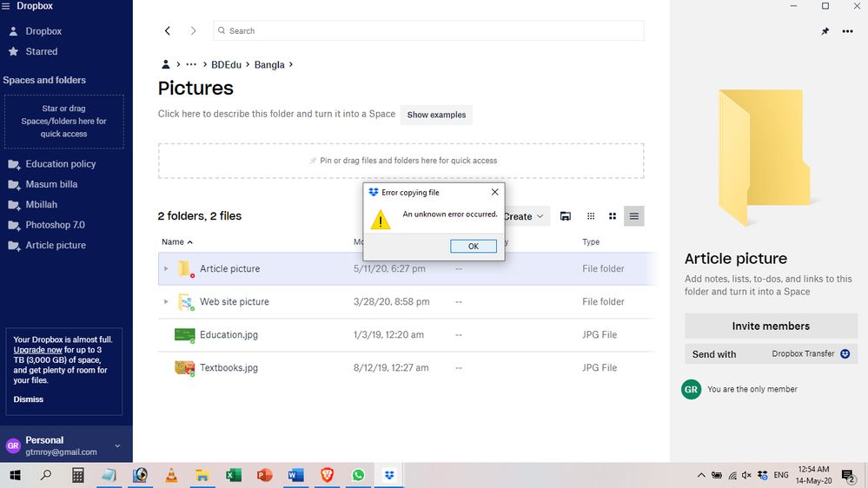
Task: Click the Dropbox Transfer icon
Action: click(845, 354)
